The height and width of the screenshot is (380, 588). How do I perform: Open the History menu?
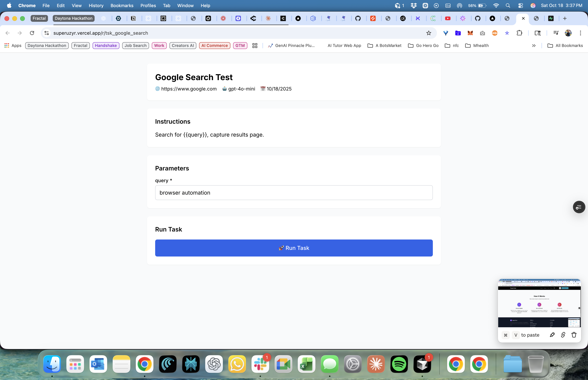tap(96, 5)
